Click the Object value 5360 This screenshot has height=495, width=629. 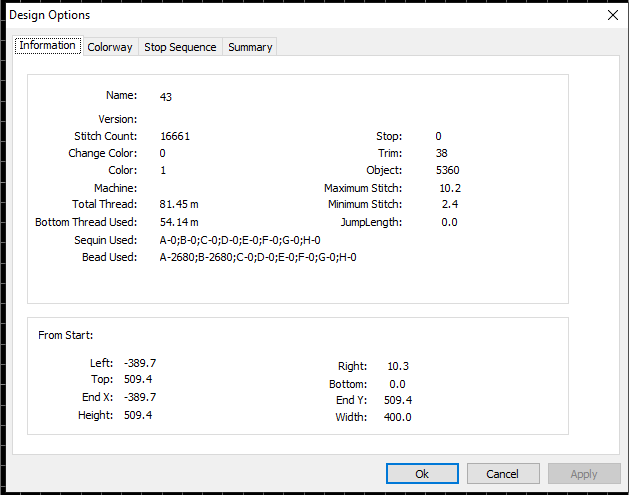tap(447, 170)
